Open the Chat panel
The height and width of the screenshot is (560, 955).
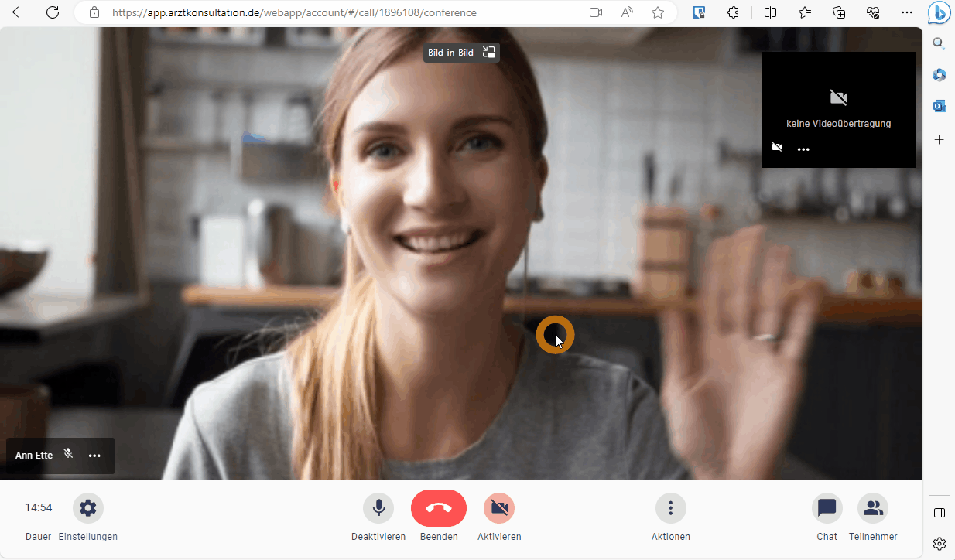827,508
